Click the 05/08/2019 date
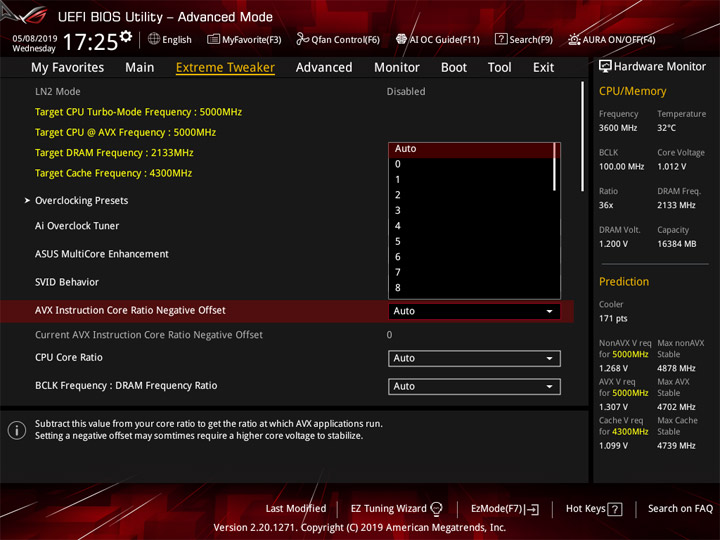Image resolution: width=720 pixels, height=540 pixels. click(x=35, y=38)
